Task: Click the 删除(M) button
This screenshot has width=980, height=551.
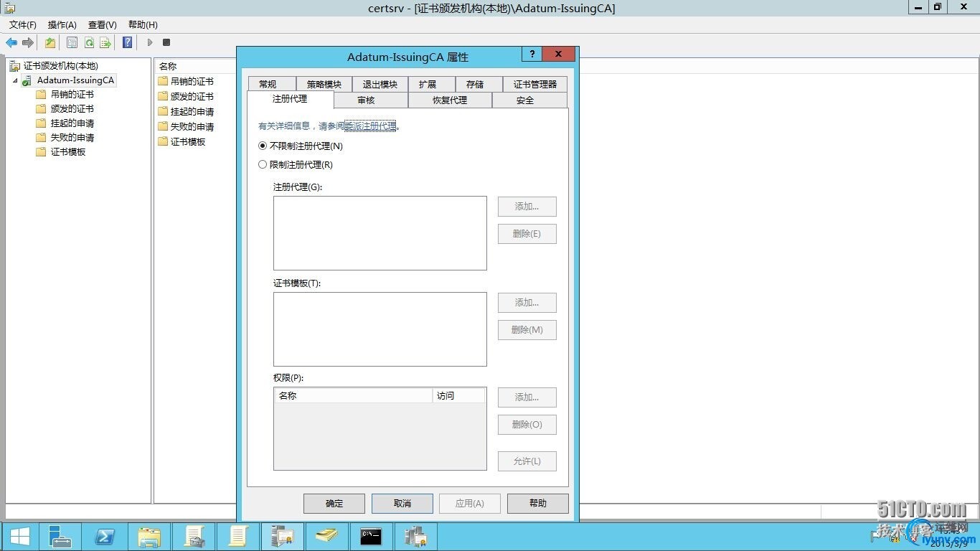Action: [527, 330]
